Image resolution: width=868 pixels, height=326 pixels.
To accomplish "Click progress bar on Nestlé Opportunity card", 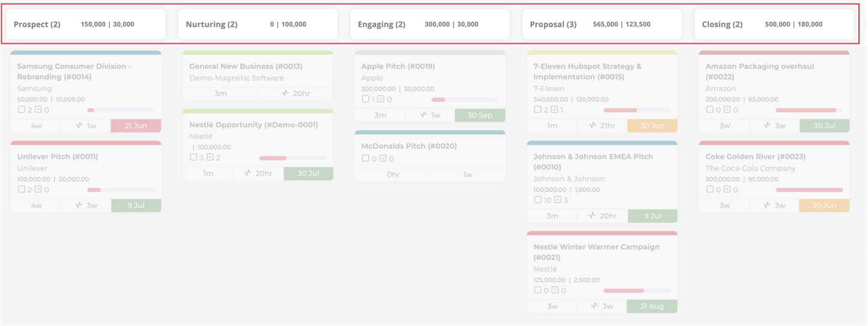I will [293, 158].
